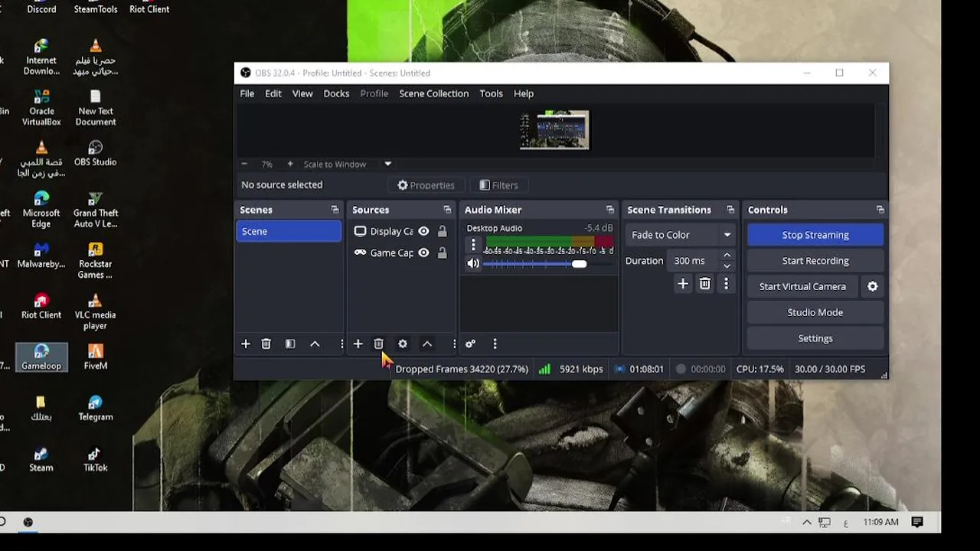Open the View menu
The image size is (980, 551).
point(302,93)
